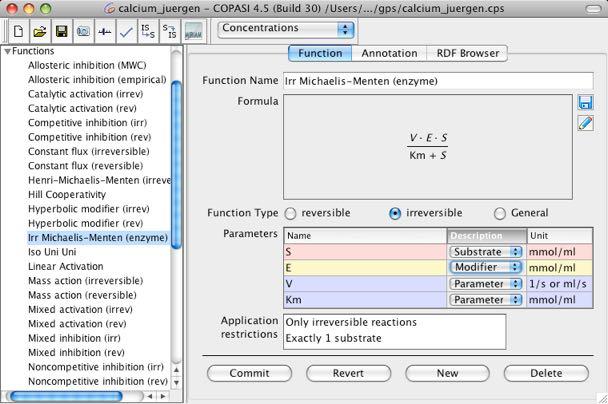
Task: Select Irr Michaelis-Menten (enzyme) in tree
Action: point(98,238)
